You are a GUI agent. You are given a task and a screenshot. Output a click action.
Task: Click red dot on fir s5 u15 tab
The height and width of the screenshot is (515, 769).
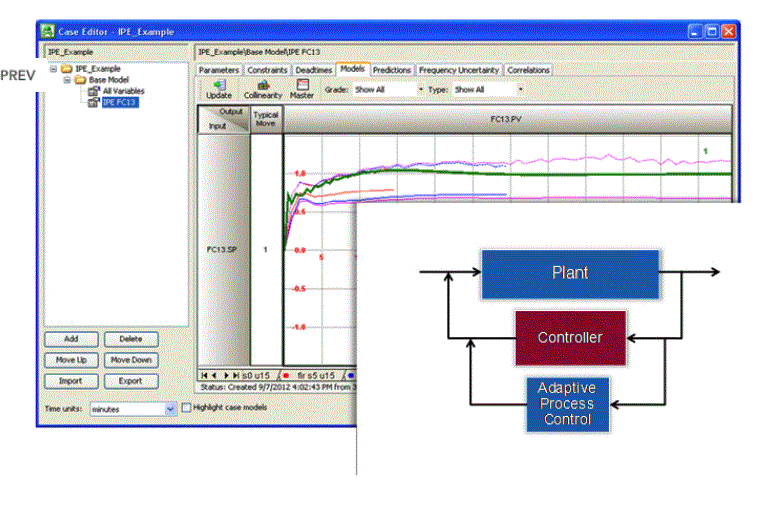pos(286,376)
